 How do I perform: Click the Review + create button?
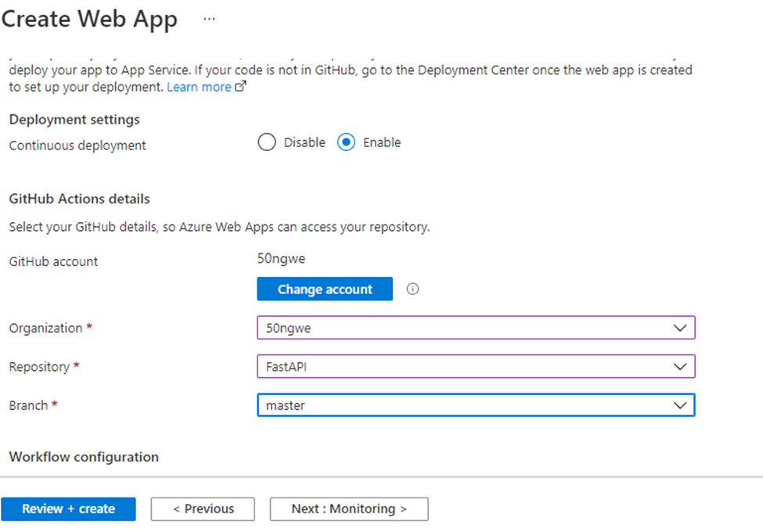pyautogui.click(x=68, y=509)
